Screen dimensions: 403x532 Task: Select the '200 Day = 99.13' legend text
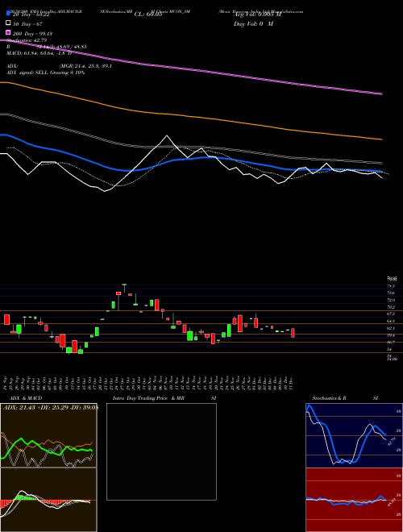coord(33,34)
